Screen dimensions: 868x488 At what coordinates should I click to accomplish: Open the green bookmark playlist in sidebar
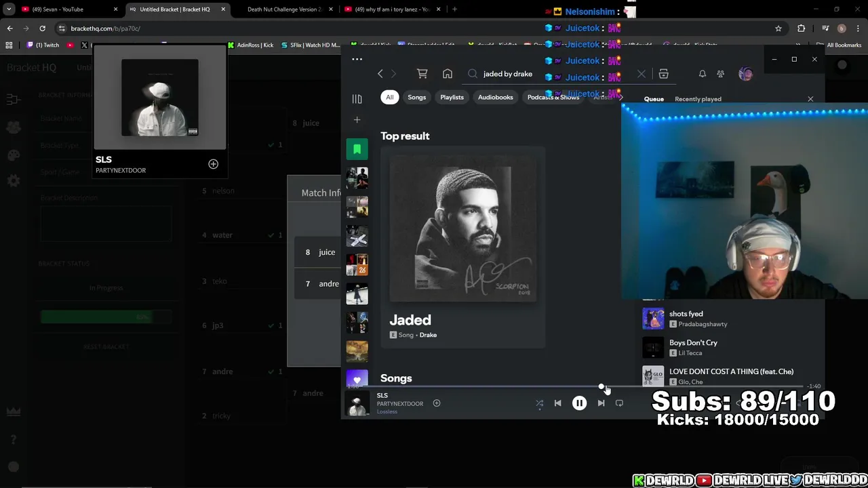click(357, 149)
